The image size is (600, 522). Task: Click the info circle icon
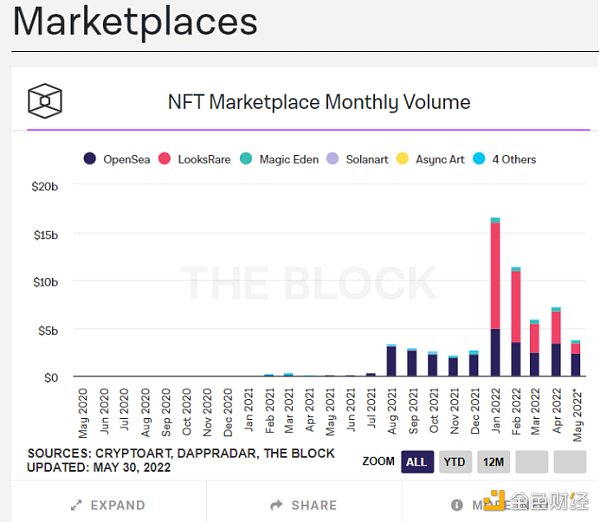pyautogui.click(x=457, y=505)
